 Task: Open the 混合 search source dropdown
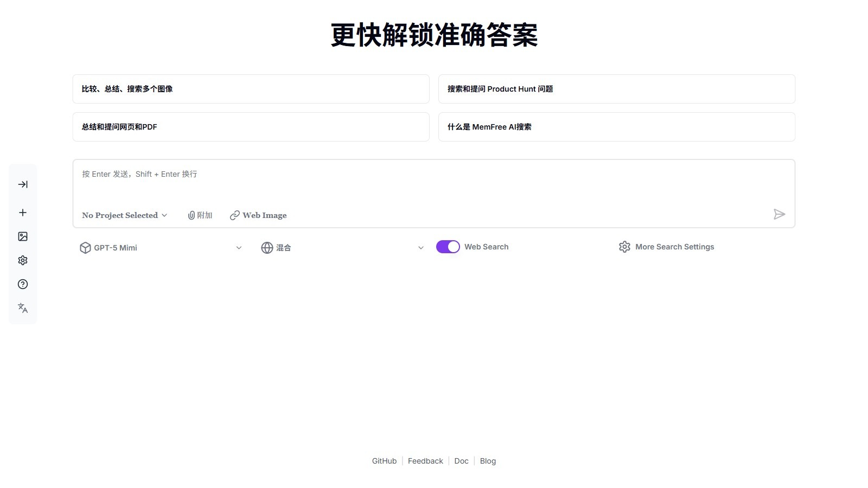pos(342,247)
